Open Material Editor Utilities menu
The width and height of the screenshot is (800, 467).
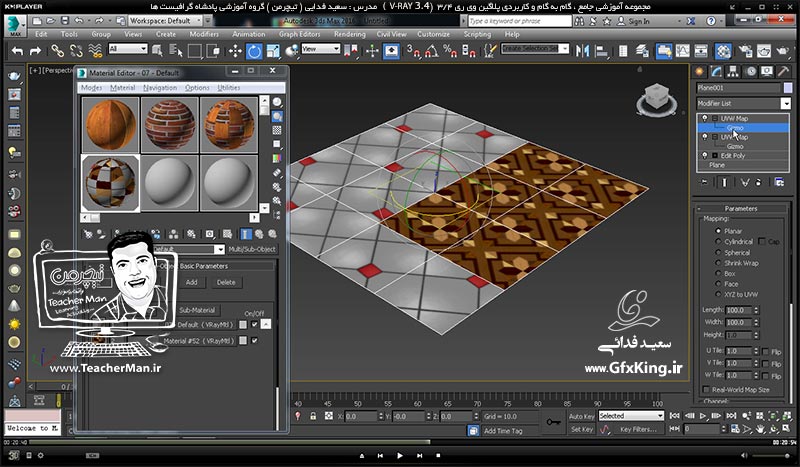click(229, 88)
